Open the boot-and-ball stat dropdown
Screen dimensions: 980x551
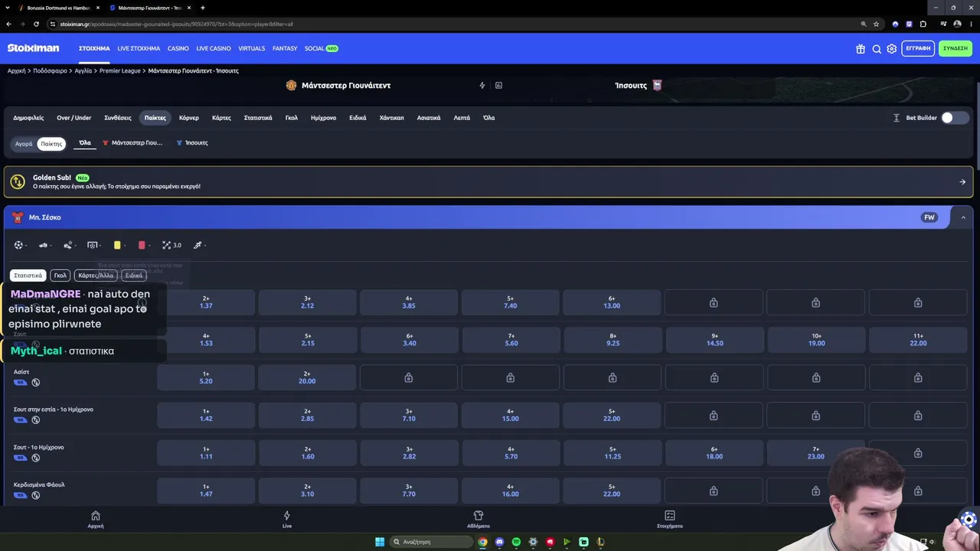(70, 246)
